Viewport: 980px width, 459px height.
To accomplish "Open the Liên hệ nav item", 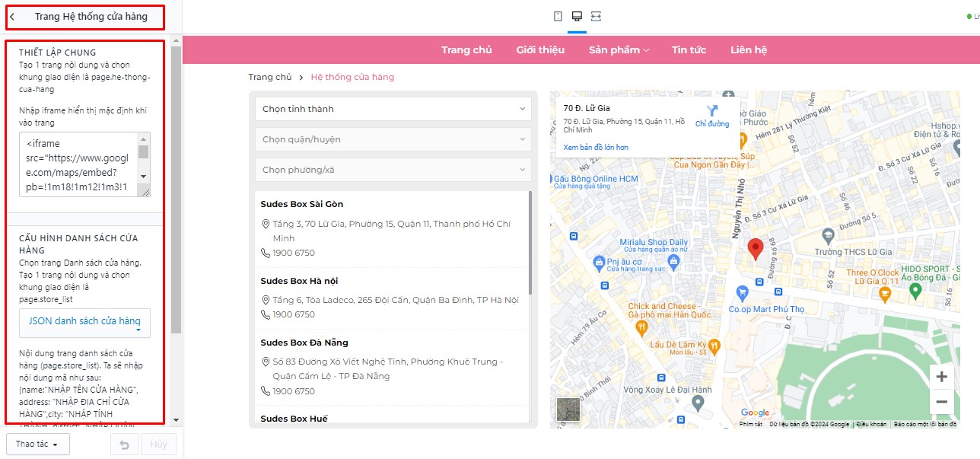I will (749, 49).
